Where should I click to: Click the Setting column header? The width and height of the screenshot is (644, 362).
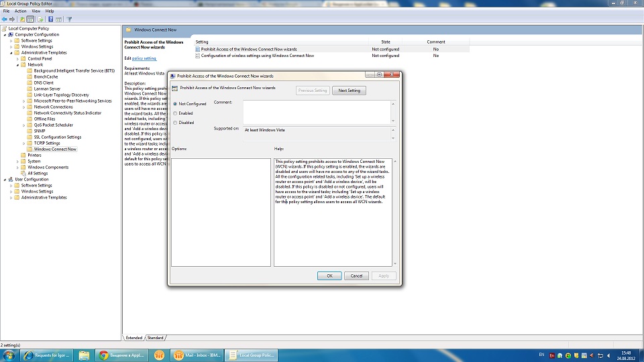point(281,42)
